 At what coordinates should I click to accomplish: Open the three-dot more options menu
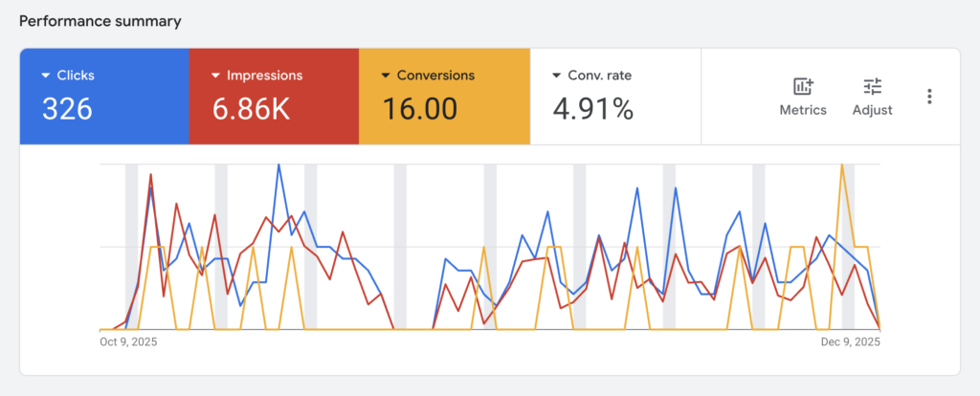929,97
